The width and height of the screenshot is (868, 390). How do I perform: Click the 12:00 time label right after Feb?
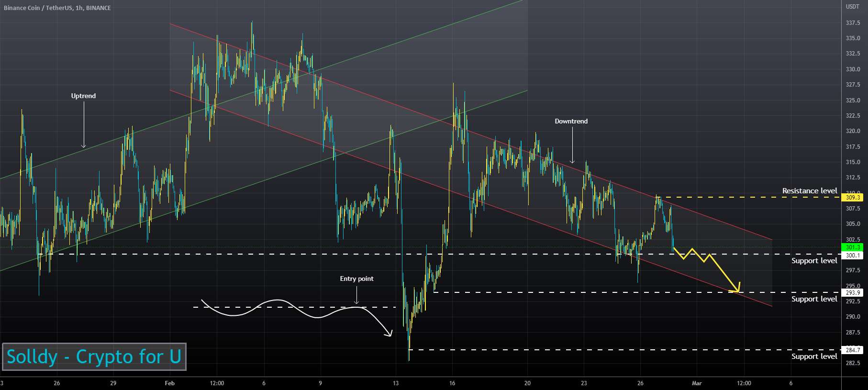pos(217,383)
